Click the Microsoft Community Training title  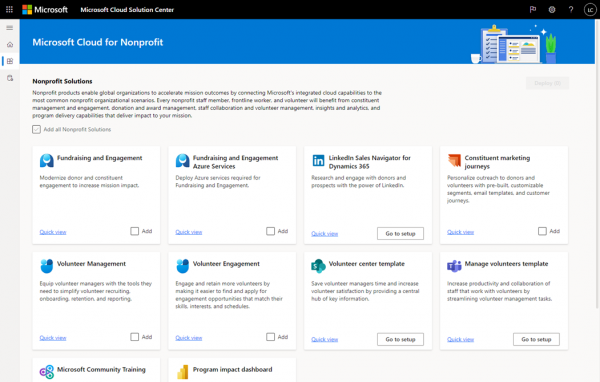pos(101,369)
